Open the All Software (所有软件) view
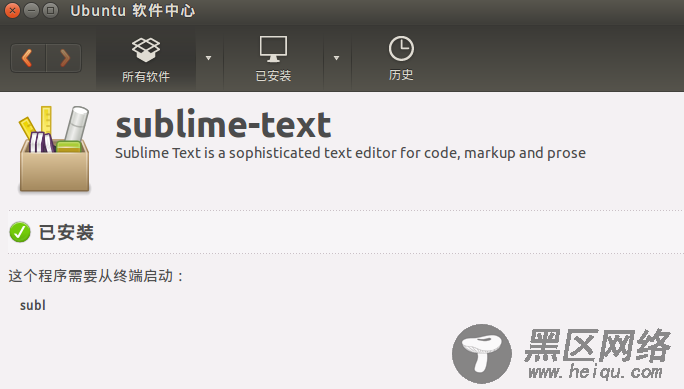 pyautogui.click(x=146, y=59)
